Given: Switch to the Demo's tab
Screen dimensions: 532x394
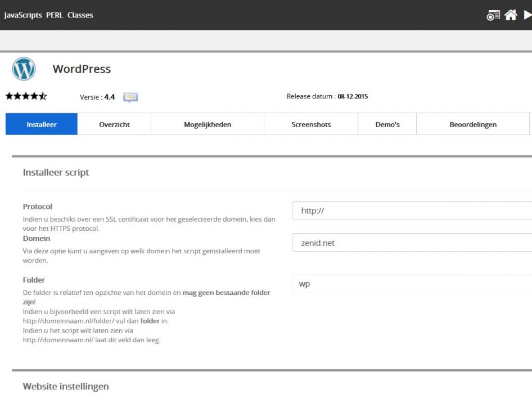Looking at the screenshot, I should click(387, 124).
